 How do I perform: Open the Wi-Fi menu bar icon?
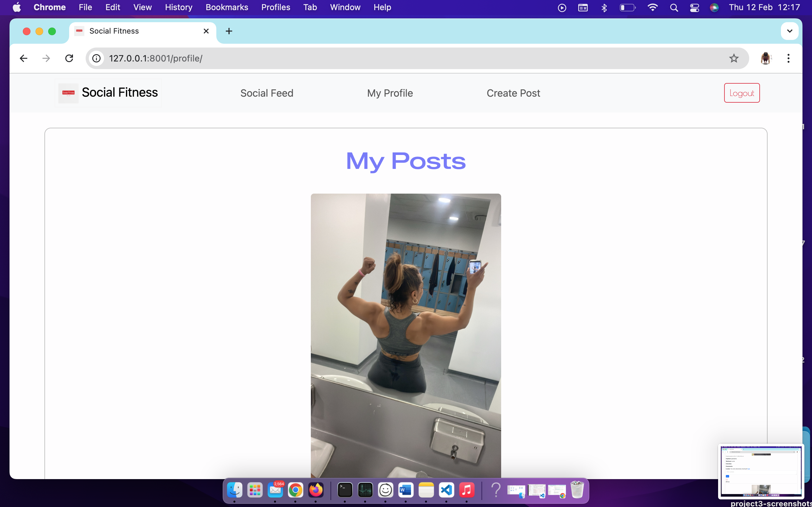click(652, 7)
